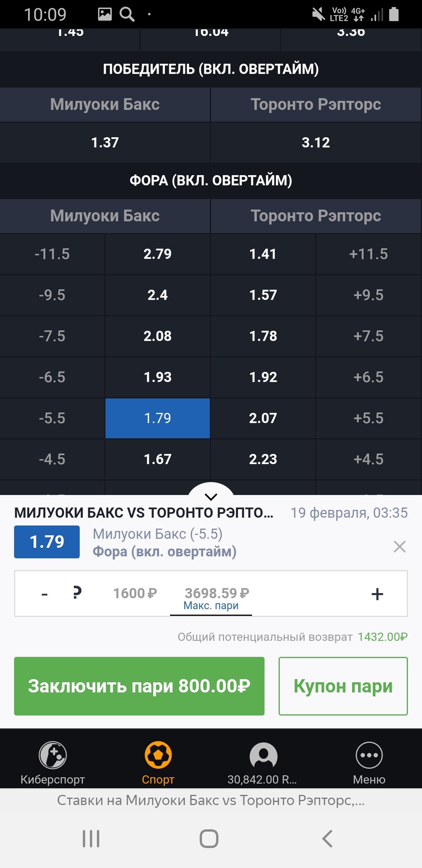422x868 pixels.
Task: Tap the Android recent apps icon
Action: (x=91, y=839)
